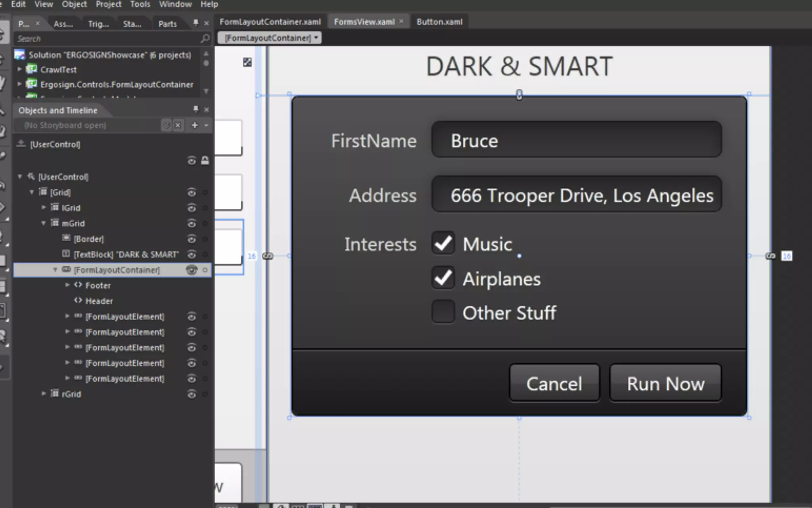Open the Tools menu
The height and width of the screenshot is (508, 812).
[x=140, y=4]
